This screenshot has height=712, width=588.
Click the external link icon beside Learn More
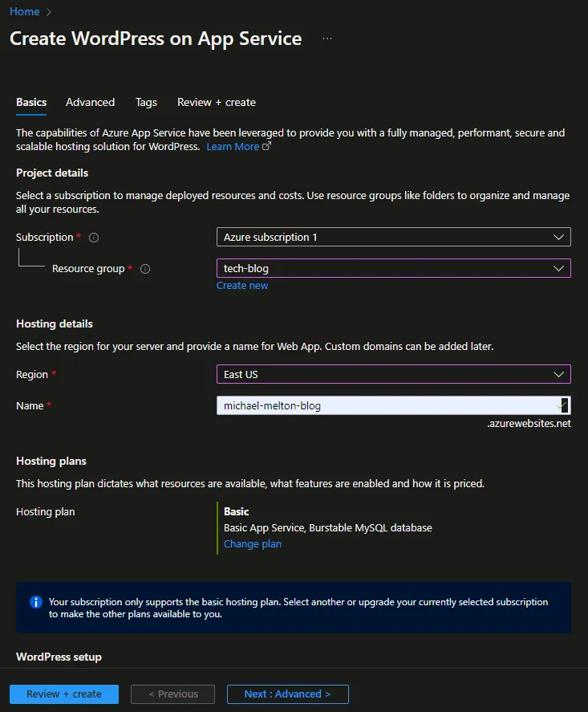click(267, 146)
